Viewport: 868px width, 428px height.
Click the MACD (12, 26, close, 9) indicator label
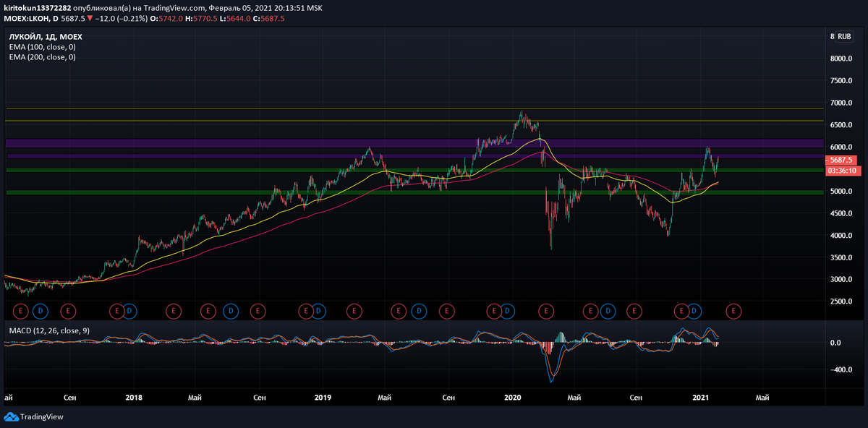[x=49, y=330]
